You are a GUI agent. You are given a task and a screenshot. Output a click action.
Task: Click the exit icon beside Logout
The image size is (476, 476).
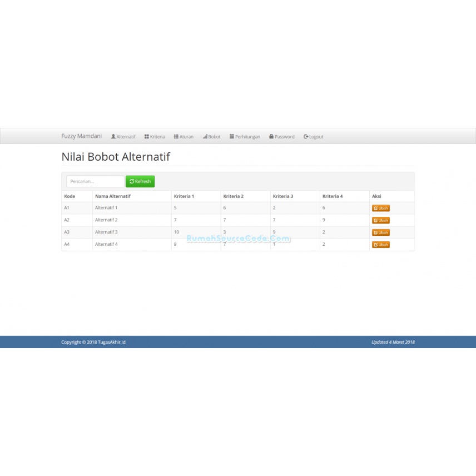point(306,136)
